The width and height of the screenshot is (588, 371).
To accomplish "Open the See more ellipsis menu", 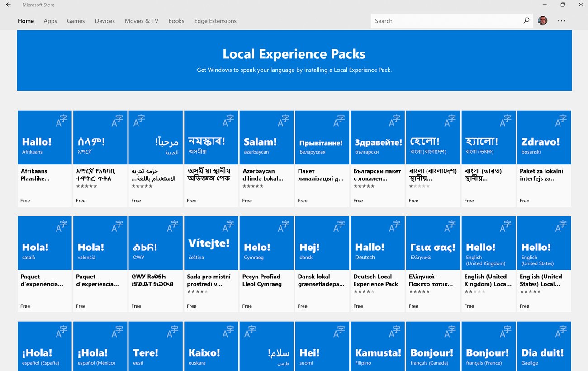I will (x=561, y=21).
